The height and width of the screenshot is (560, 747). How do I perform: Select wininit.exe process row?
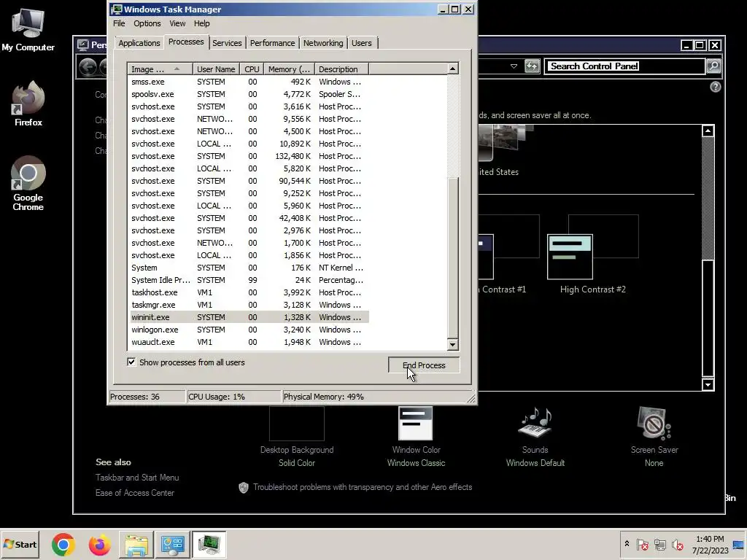pos(248,317)
